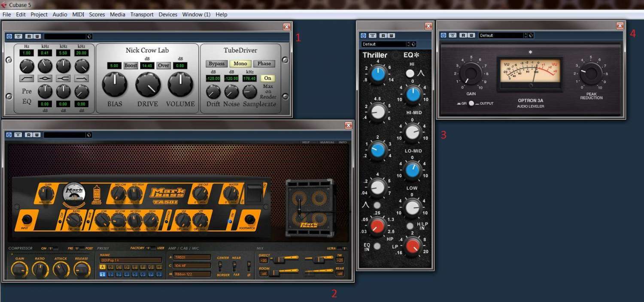644x302 pixels.
Task: Click the GAIN knob on Optron 3A
Action: coord(471,73)
